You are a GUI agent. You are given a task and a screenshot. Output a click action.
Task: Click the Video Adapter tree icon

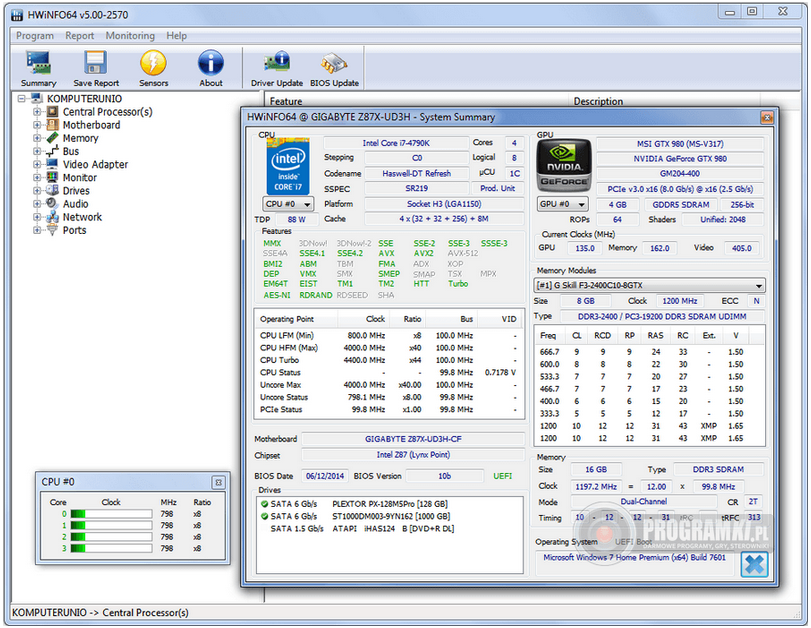tap(52, 164)
